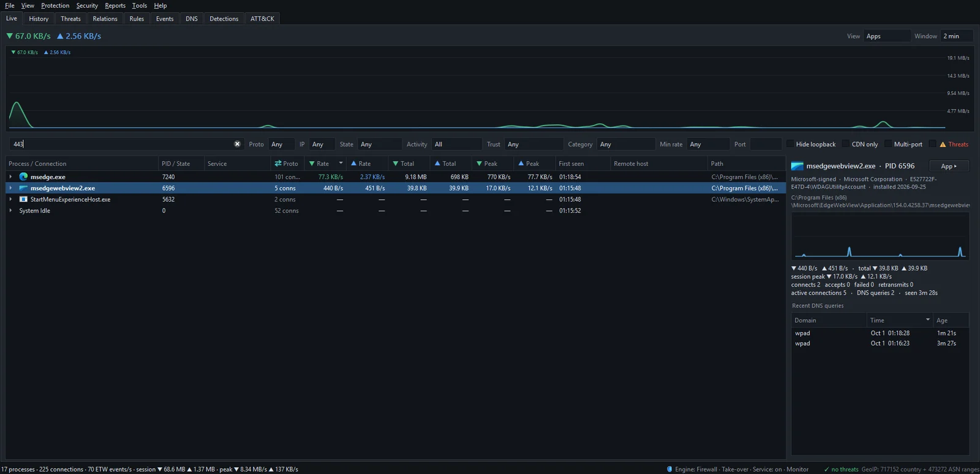The height and width of the screenshot is (474, 980).
Task: Click upload rate arrow icon above graph
Action: (x=60, y=36)
